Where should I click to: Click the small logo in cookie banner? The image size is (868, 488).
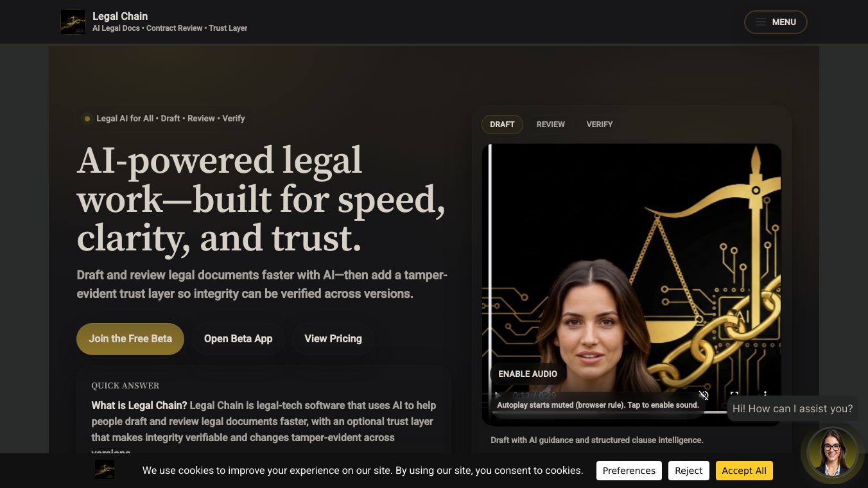coord(105,469)
